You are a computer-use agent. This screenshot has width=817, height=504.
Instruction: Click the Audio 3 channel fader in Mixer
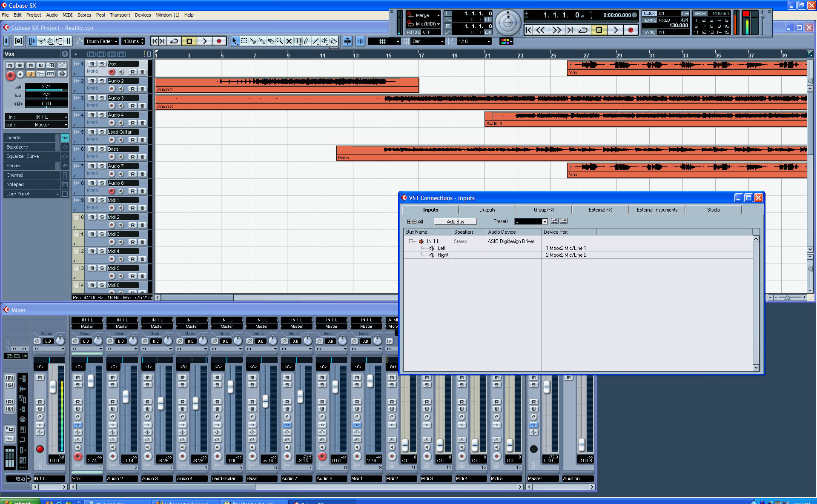pos(161,403)
